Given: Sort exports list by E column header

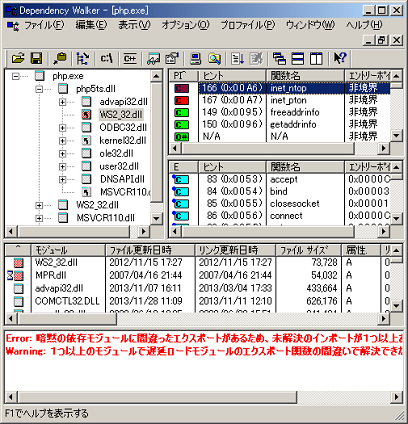Looking at the screenshot, I should (184, 166).
